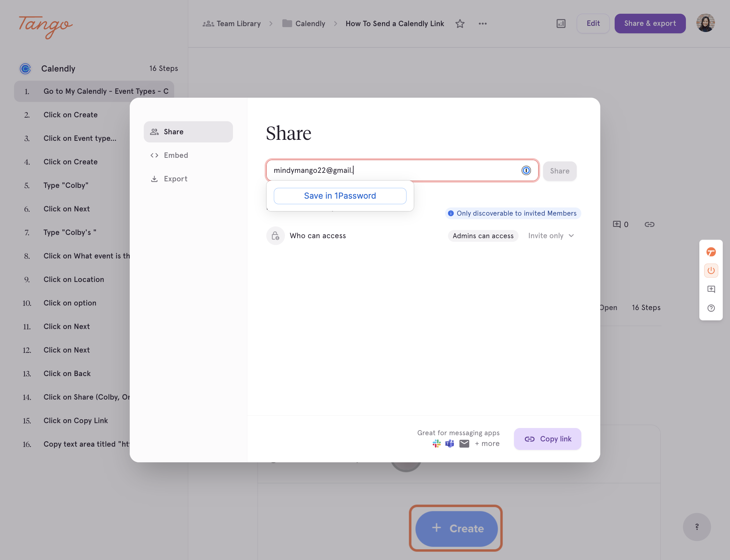Open the analytics chart icon near Edit
Screen dimensions: 730x560
click(x=561, y=24)
